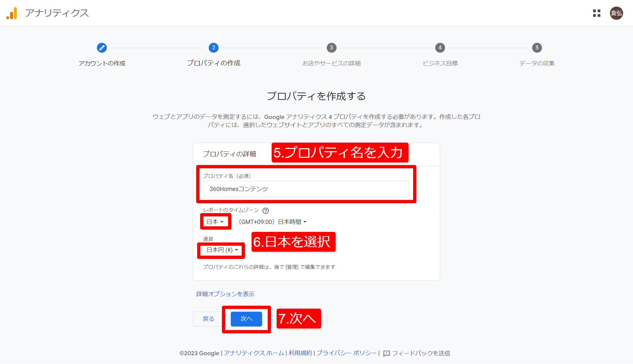633x364 pixels.
Task: Click the pencil icon for アカウントの作成 step
Action: (x=102, y=48)
